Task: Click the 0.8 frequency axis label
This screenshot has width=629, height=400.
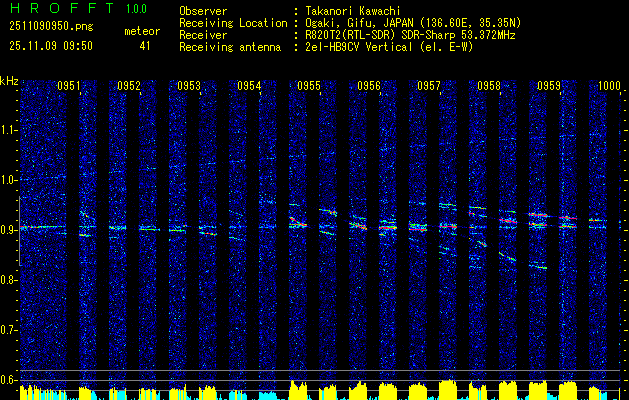Action: tap(8, 280)
